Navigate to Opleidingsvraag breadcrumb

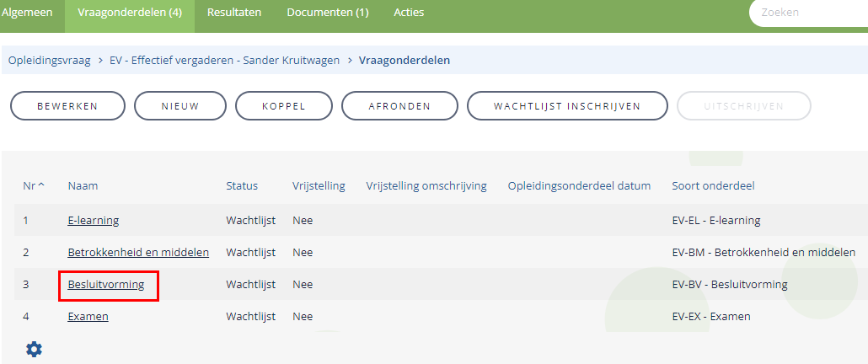[x=49, y=61]
